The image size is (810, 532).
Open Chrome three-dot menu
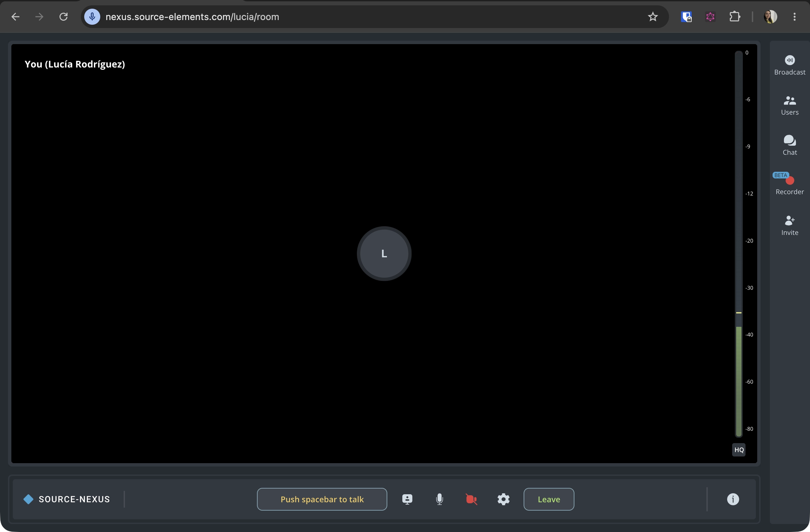794,17
